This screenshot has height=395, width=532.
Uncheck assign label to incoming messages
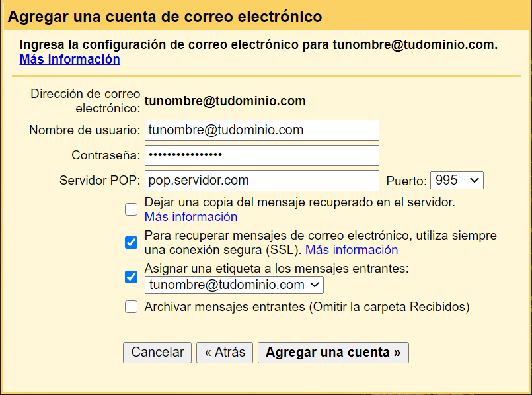point(131,277)
